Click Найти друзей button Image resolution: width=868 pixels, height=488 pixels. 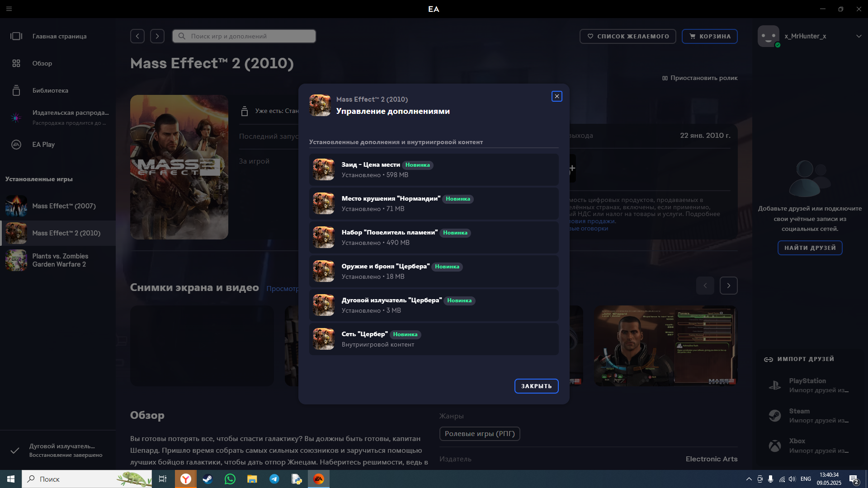coord(810,248)
